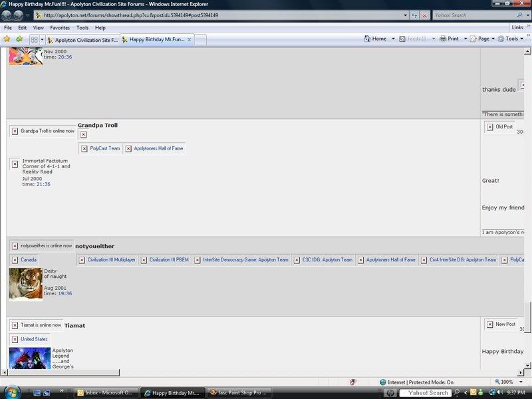Image resolution: width=532 pixels, height=399 pixels.
Task: Click the broken image under Grandpa Troll's name
Action: tap(84, 135)
